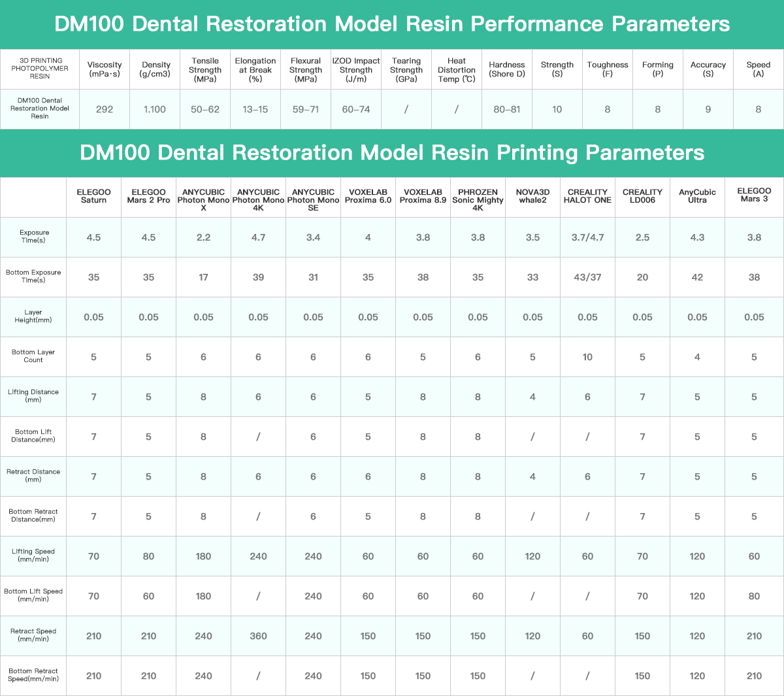The width and height of the screenshot is (784, 696).
Task: Click VOXELAB Proxima 6.0 header
Action: [368, 196]
